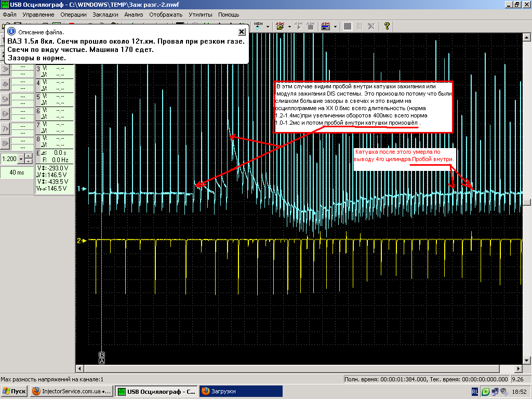The width and height of the screenshot is (532, 399).
Task: Click the 9.26 status bar value
Action: [x=518, y=379]
